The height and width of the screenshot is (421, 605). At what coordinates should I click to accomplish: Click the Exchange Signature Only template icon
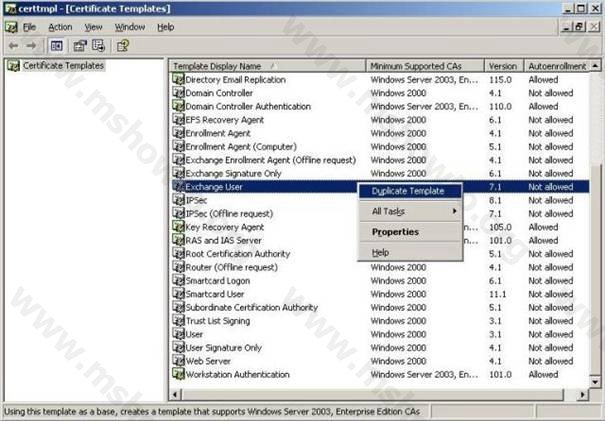[178, 173]
